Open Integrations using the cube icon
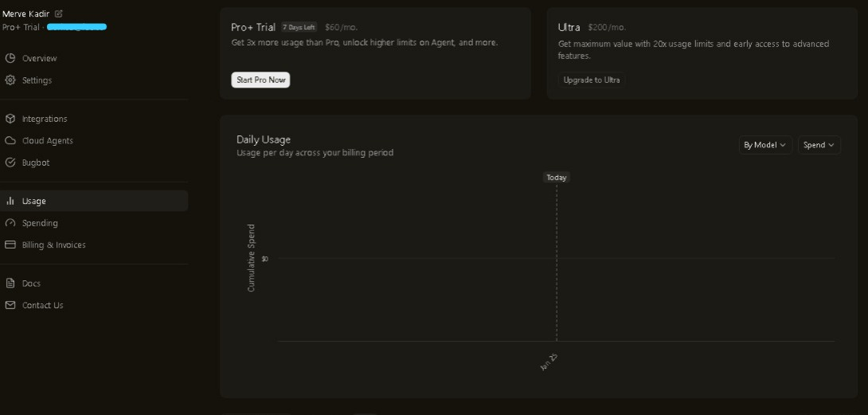868x415 pixels. tap(10, 119)
